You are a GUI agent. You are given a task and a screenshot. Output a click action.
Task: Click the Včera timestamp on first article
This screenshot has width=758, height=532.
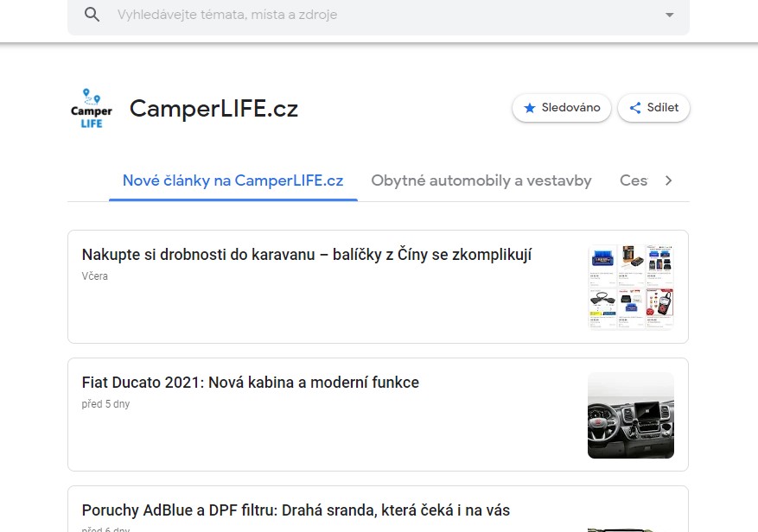[95, 275]
